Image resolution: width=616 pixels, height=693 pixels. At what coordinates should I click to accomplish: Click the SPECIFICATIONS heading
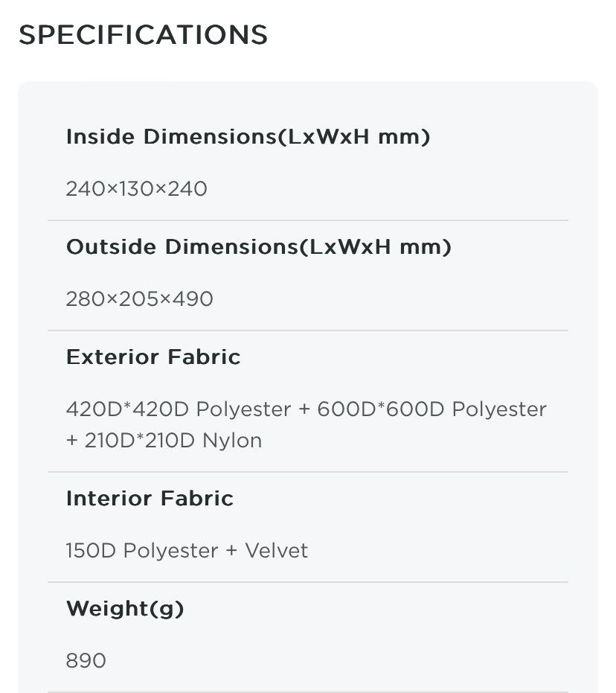(143, 35)
